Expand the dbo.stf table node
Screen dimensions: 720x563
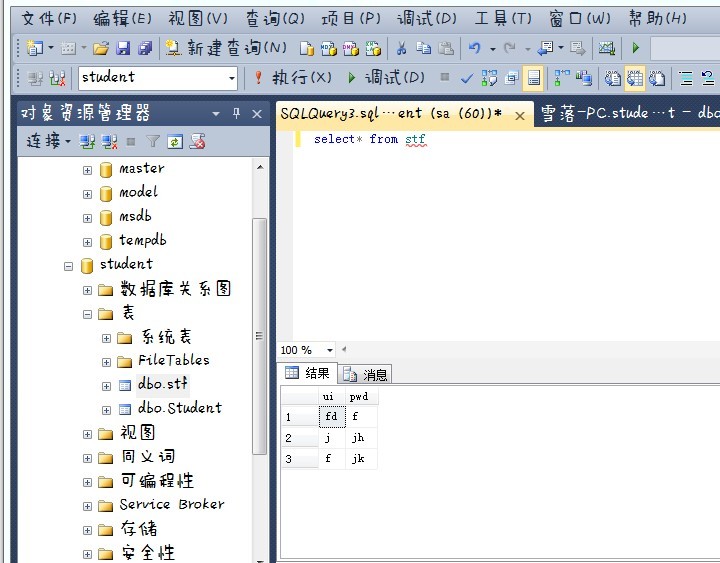pos(106,386)
